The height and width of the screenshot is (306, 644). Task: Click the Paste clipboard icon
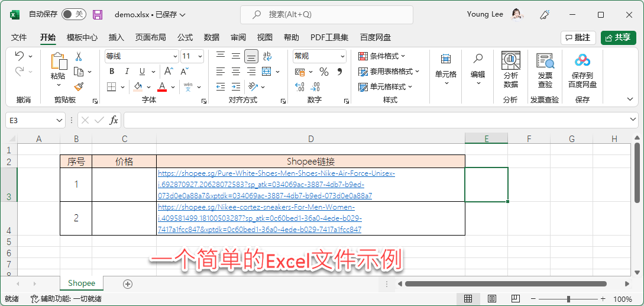pyautogui.click(x=59, y=61)
